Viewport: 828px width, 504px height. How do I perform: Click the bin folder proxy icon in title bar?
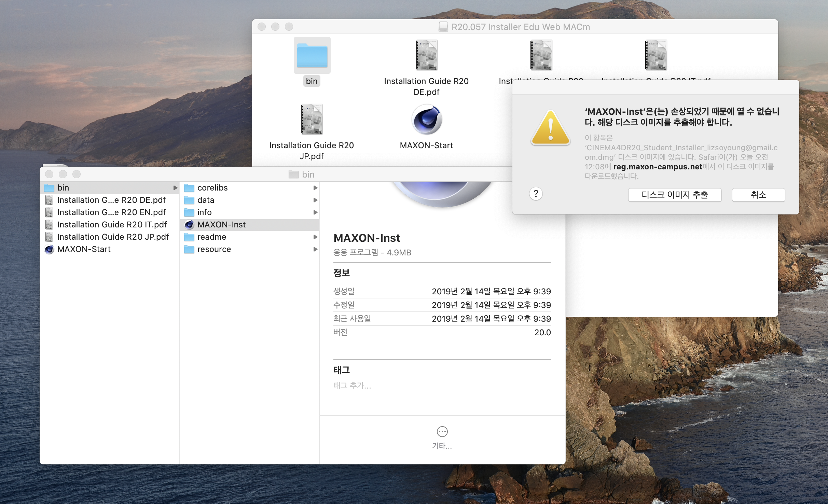pyautogui.click(x=293, y=174)
